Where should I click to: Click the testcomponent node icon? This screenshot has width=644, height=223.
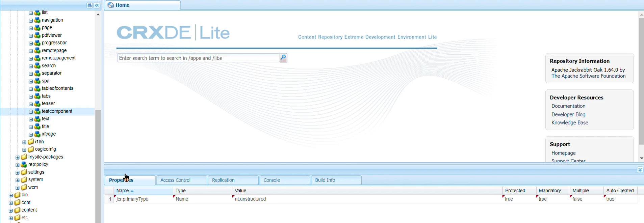coord(37,111)
